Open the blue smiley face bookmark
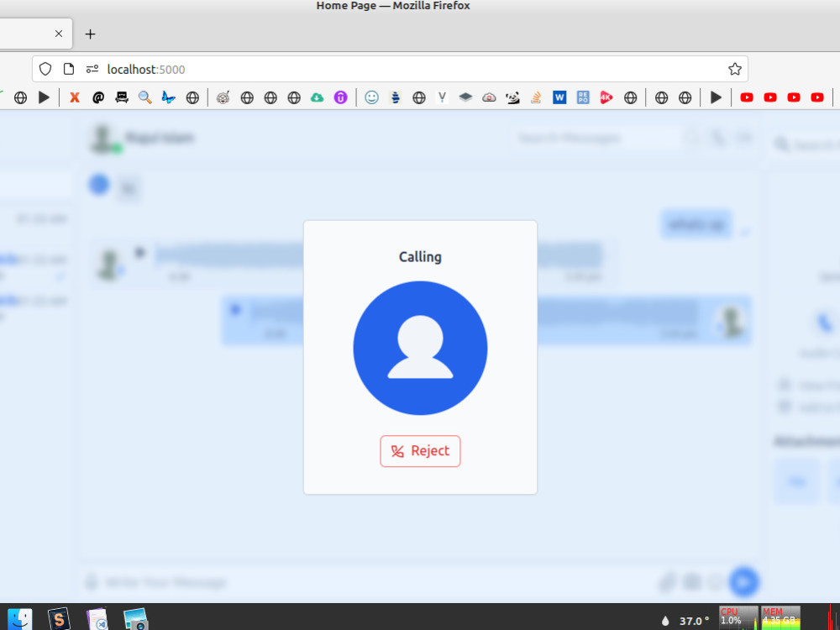This screenshot has height=630, width=840. [372, 97]
